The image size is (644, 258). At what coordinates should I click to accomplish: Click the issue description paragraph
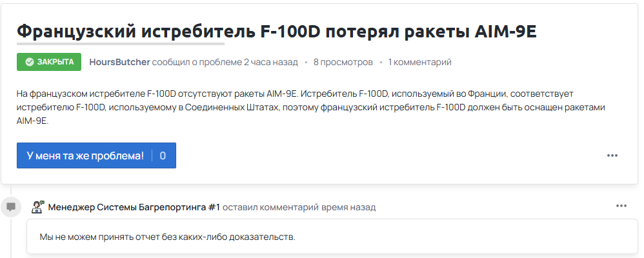coord(310,107)
